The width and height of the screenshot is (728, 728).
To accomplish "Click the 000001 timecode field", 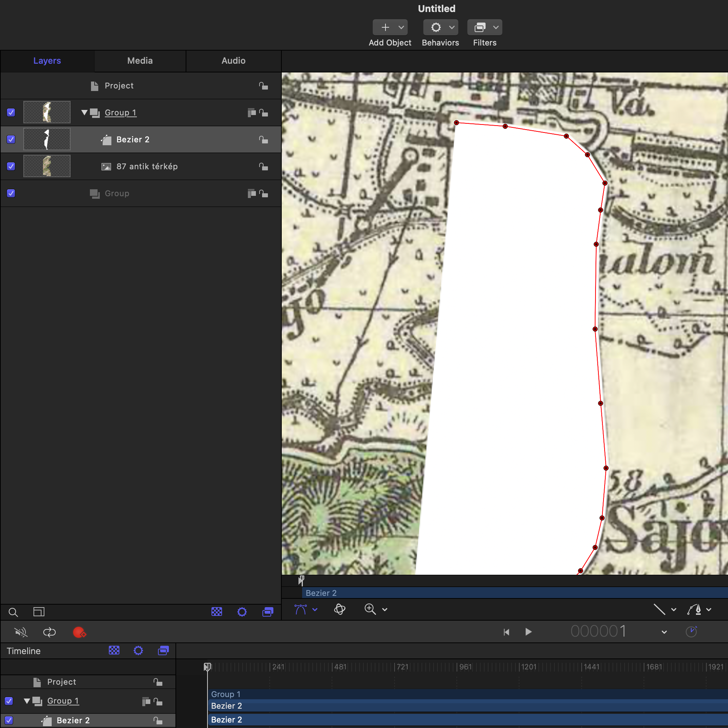I will click(x=598, y=631).
